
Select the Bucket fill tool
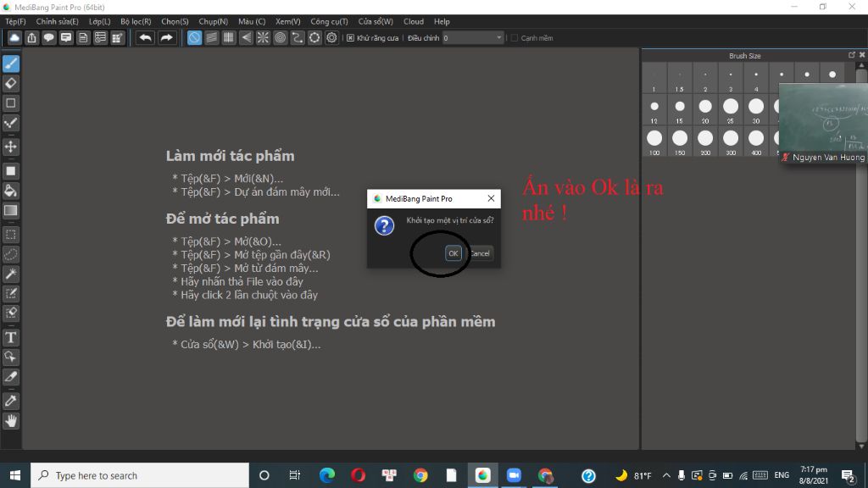coord(10,191)
